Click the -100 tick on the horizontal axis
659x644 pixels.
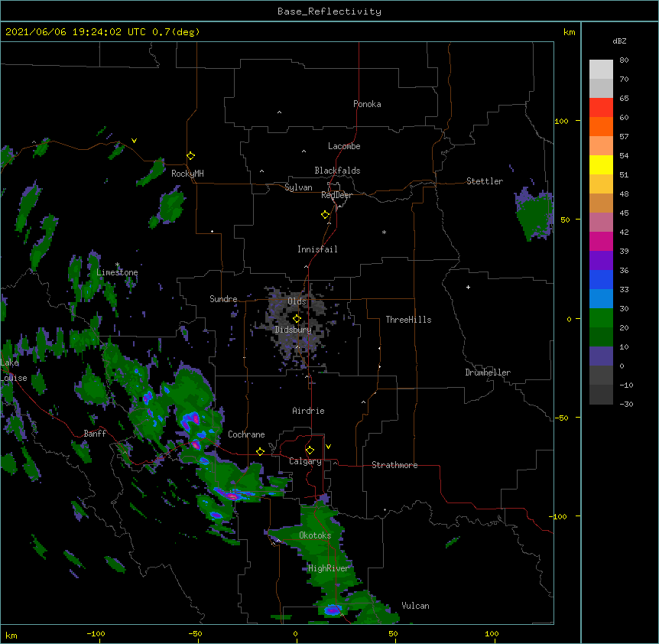click(96, 633)
